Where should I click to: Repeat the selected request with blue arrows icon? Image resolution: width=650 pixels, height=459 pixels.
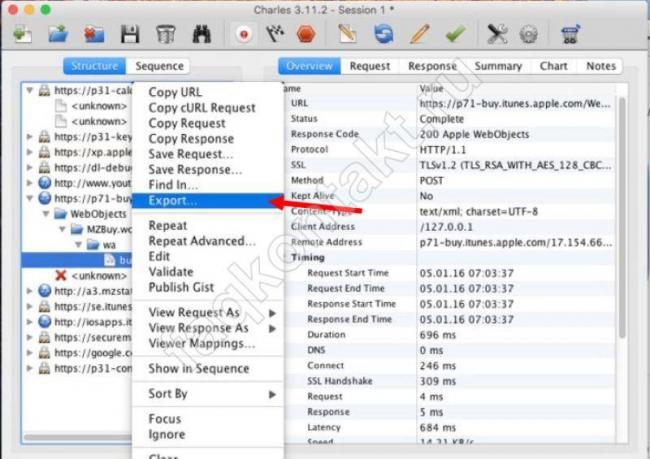[383, 34]
